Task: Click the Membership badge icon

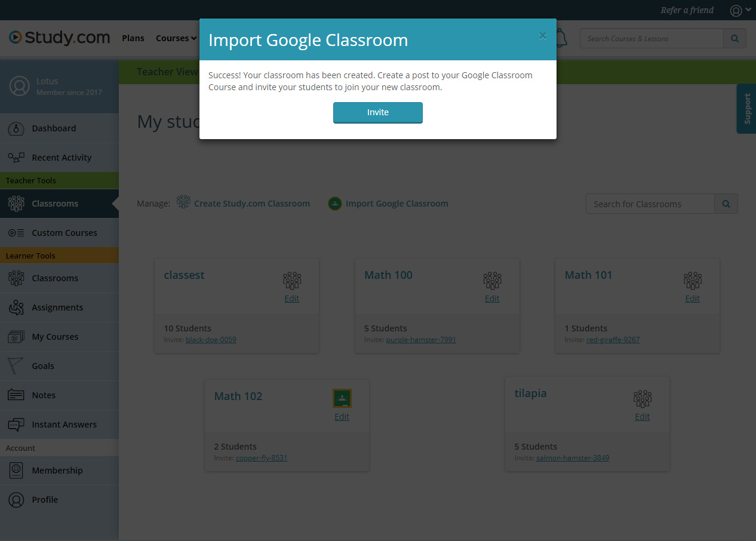Action: click(16, 471)
